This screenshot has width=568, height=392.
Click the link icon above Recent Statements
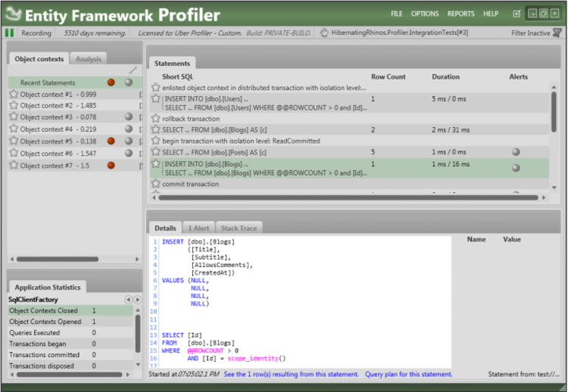(133, 70)
